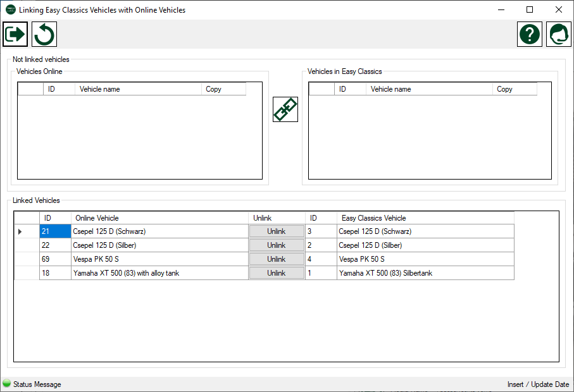
Task: Unlink the Csepel 125 D (Silber) vehicle
Action: [277, 245]
